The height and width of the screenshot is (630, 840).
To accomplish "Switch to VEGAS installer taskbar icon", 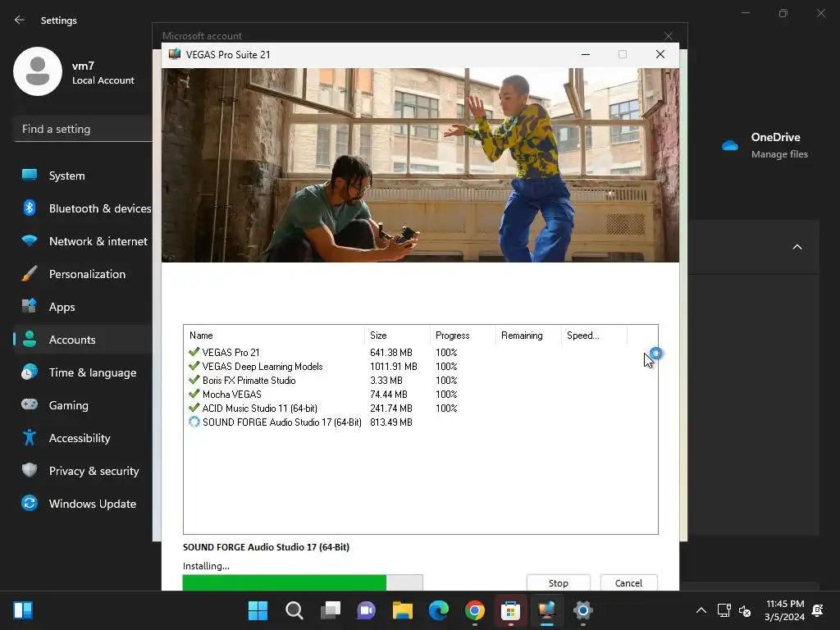I will point(547,610).
